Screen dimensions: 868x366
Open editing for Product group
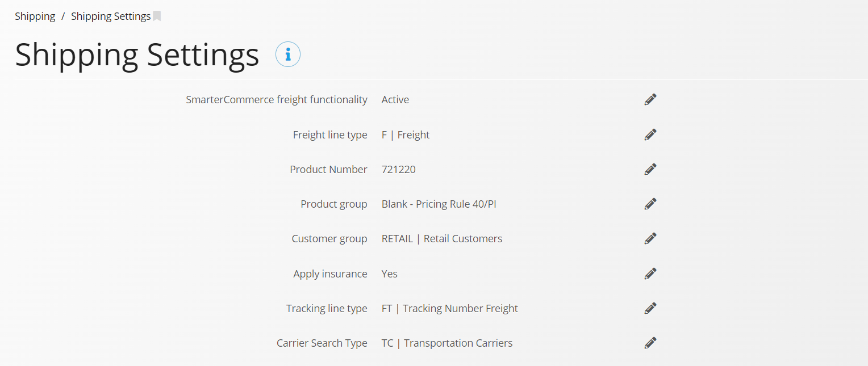click(650, 204)
